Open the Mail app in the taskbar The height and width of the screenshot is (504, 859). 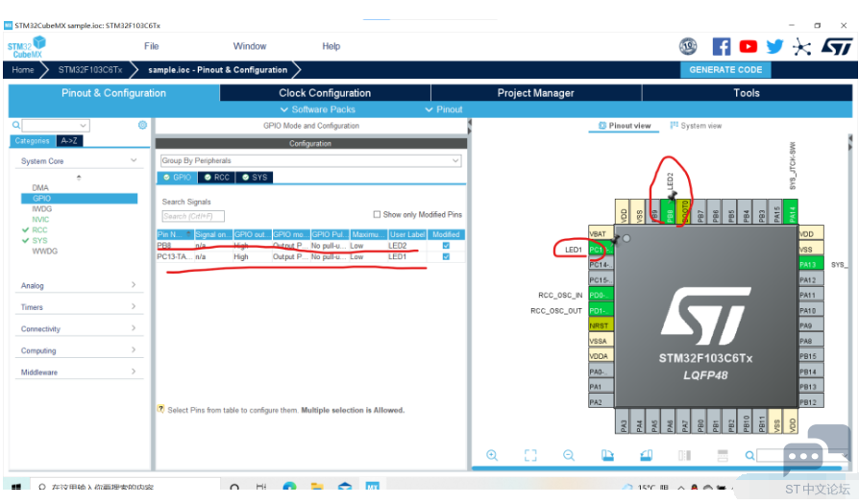coord(345,487)
